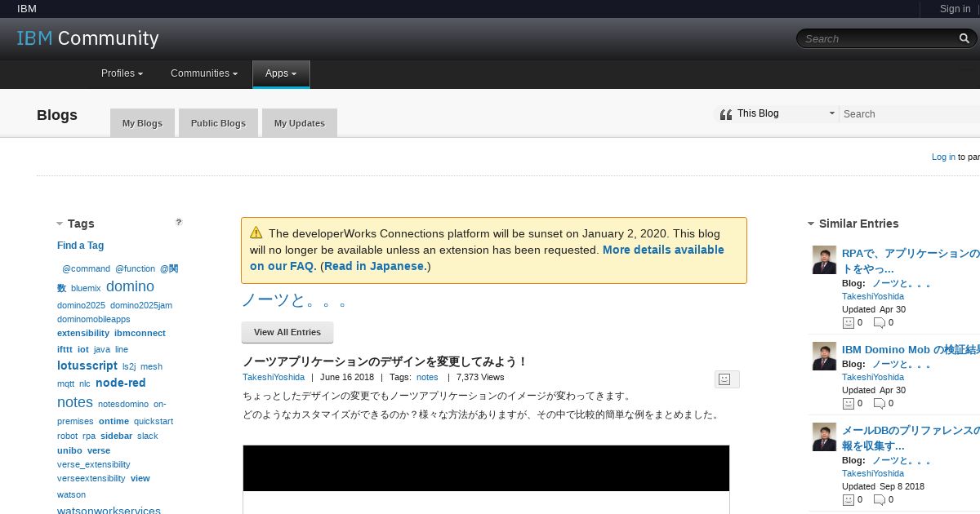Viewport: 980px width, 514px height.
Task: Open the Apps dropdown menu
Action: coord(281,73)
